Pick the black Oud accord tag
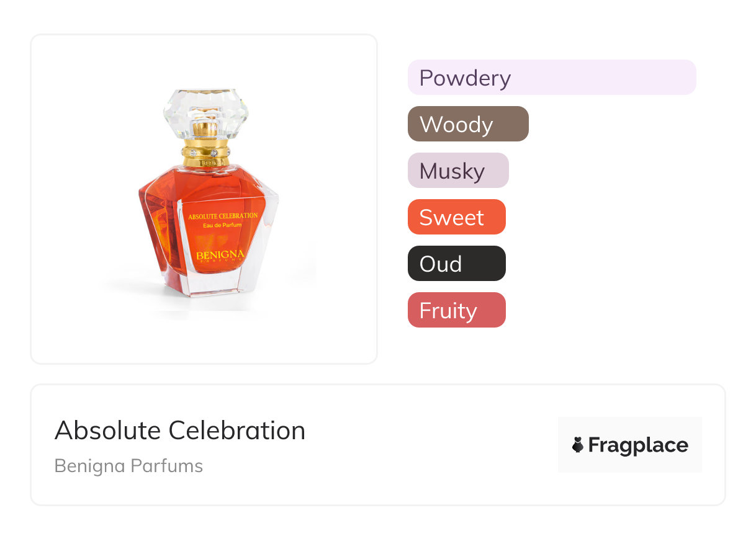This screenshot has width=756, height=536. (x=456, y=264)
